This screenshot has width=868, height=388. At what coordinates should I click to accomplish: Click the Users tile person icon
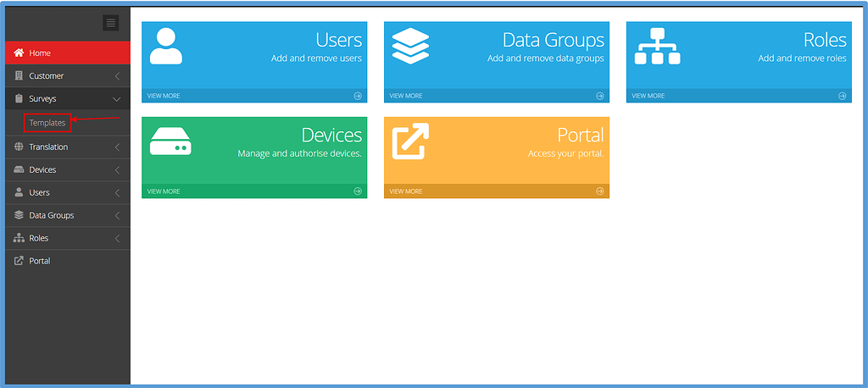tap(165, 48)
